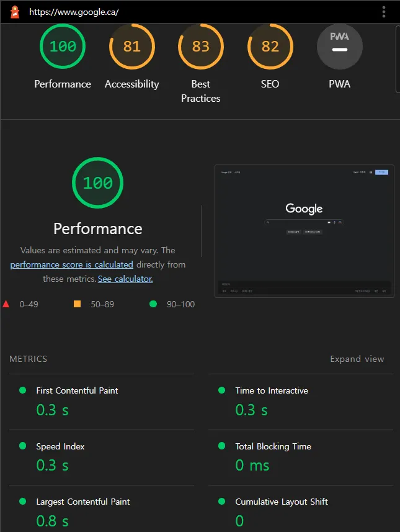Click the Google page screenshot thumbnail
Viewport: 400px width, 532px height.
(304, 231)
